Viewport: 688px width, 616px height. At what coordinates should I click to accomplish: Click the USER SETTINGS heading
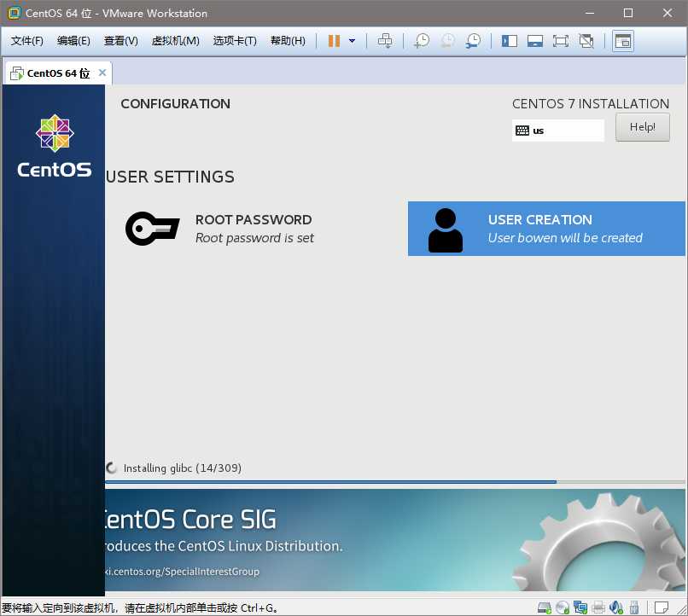[170, 177]
